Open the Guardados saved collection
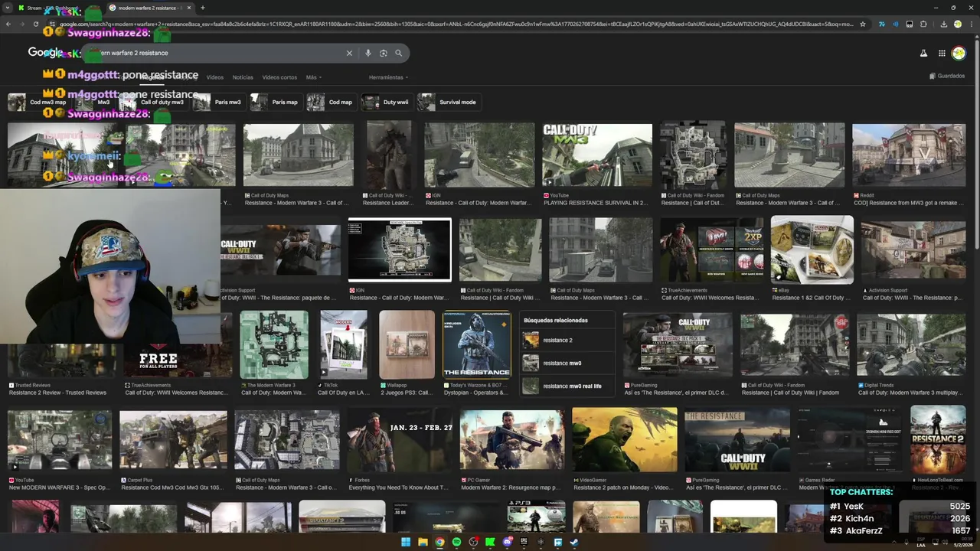Image resolution: width=980 pixels, height=551 pixels. coord(947,76)
